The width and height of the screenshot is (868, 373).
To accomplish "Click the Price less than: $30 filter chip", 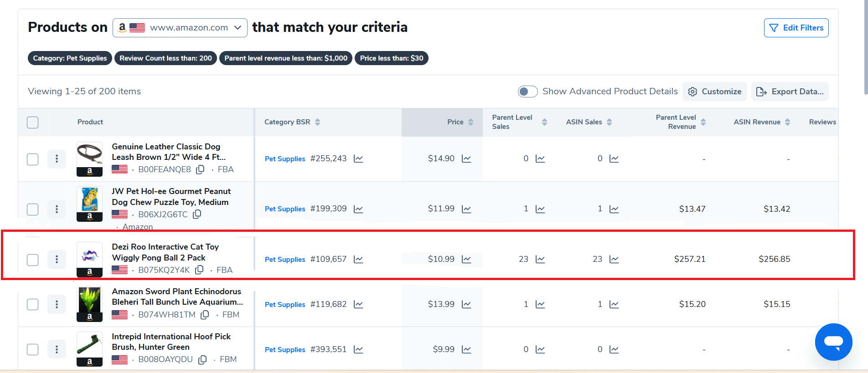I will (391, 58).
